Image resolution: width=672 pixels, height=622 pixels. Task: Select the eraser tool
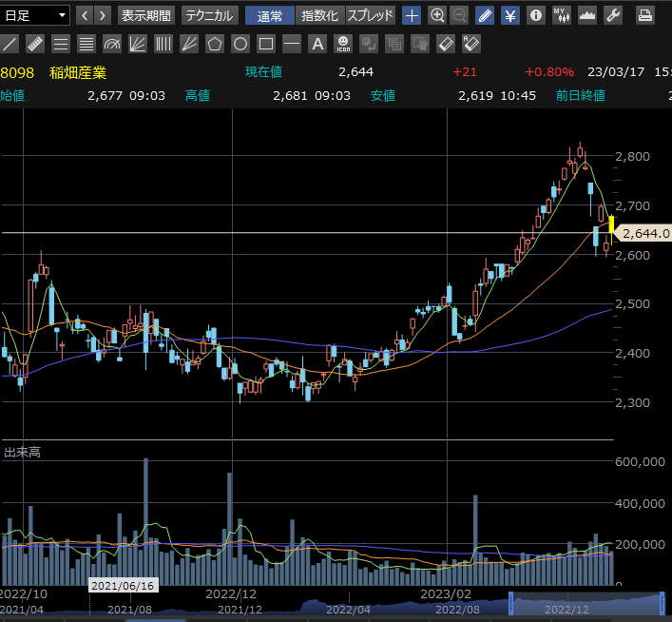click(x=446, y=44)
